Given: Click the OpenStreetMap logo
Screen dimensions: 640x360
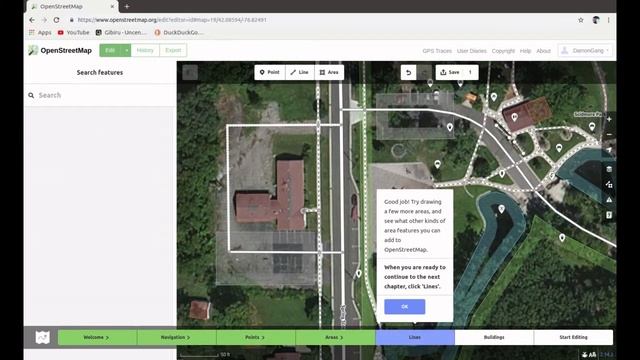Looking at the screenshot, I should [60, 51].
